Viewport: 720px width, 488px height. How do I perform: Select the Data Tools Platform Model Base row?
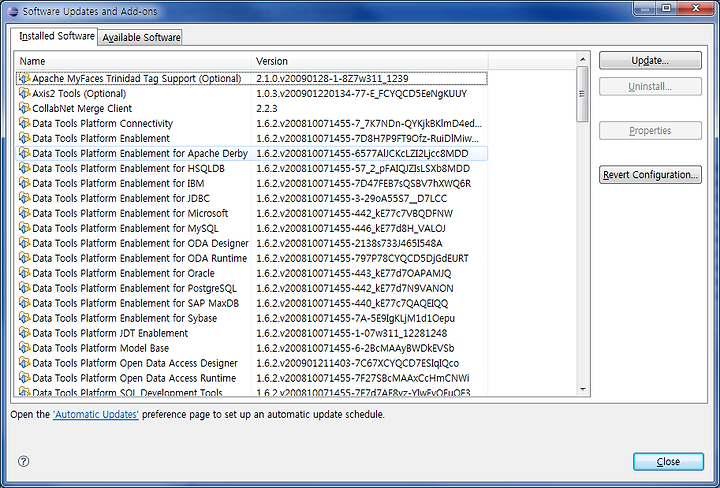tap(252, 348)
